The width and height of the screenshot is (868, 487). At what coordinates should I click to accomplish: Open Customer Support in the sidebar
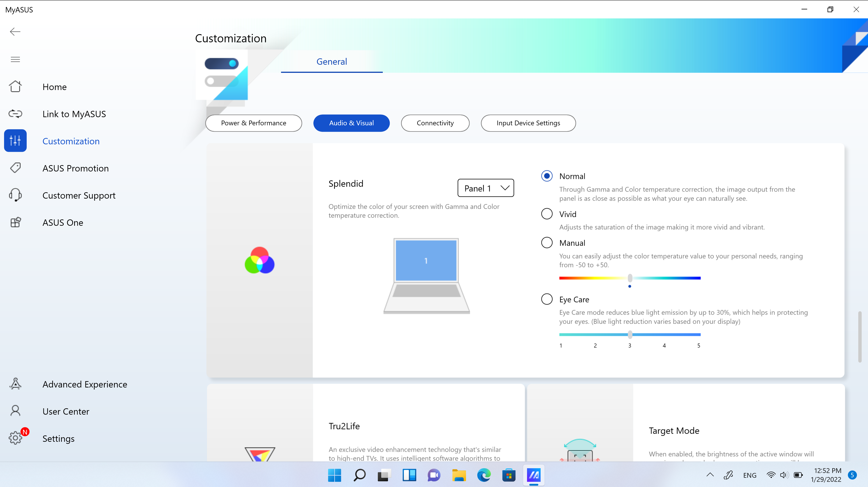79,195
